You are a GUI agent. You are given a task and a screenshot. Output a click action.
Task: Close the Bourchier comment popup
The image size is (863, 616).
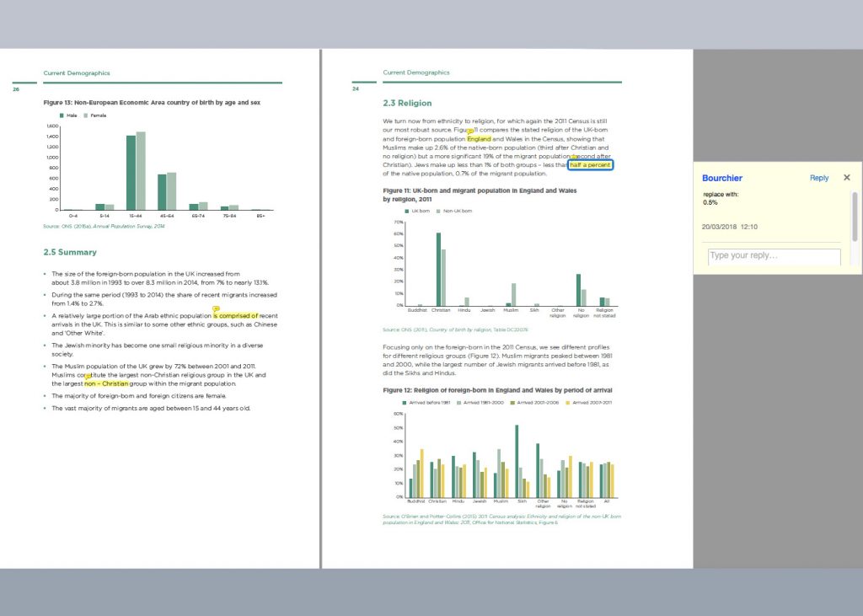(847, 178)
